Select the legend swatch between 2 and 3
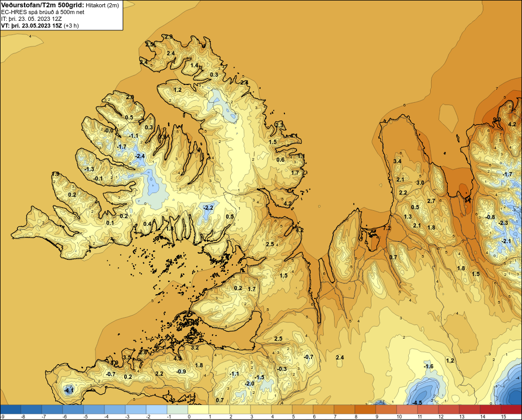The height and width of the screenshot is (420, 522). [240, 409]
